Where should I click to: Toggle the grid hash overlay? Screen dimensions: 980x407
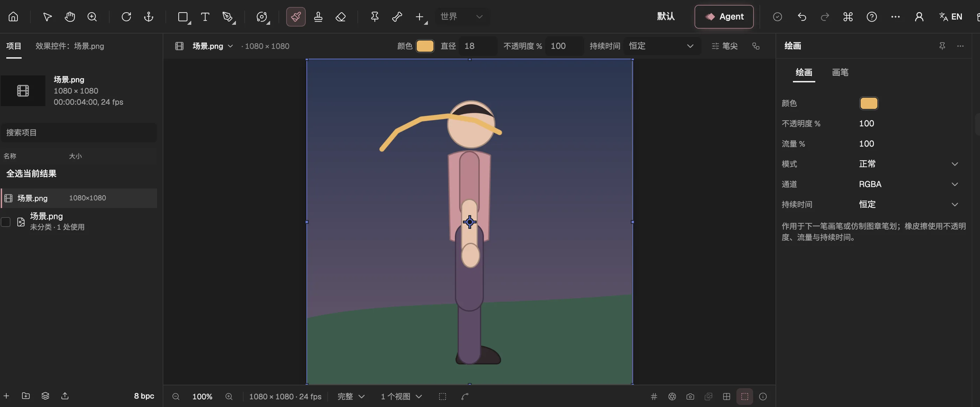coord(654,396)
